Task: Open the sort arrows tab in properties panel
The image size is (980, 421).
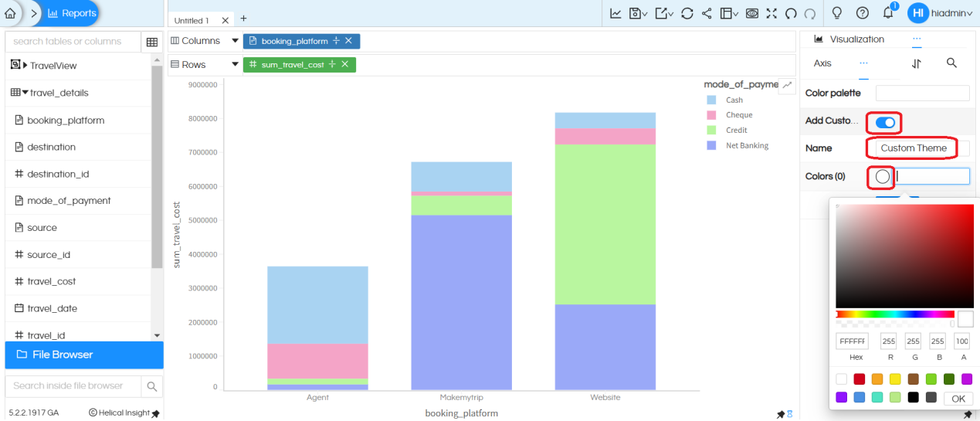Action: [917, 64]
